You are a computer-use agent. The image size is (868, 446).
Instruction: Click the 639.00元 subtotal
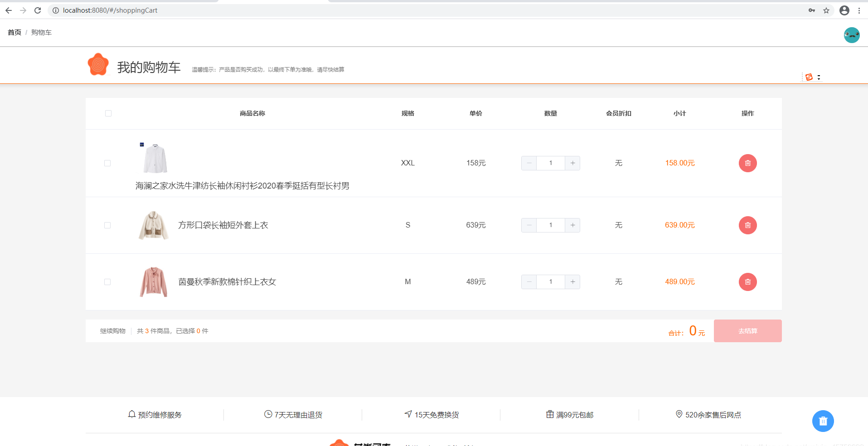pyautogui.click(x=680, y=225)
